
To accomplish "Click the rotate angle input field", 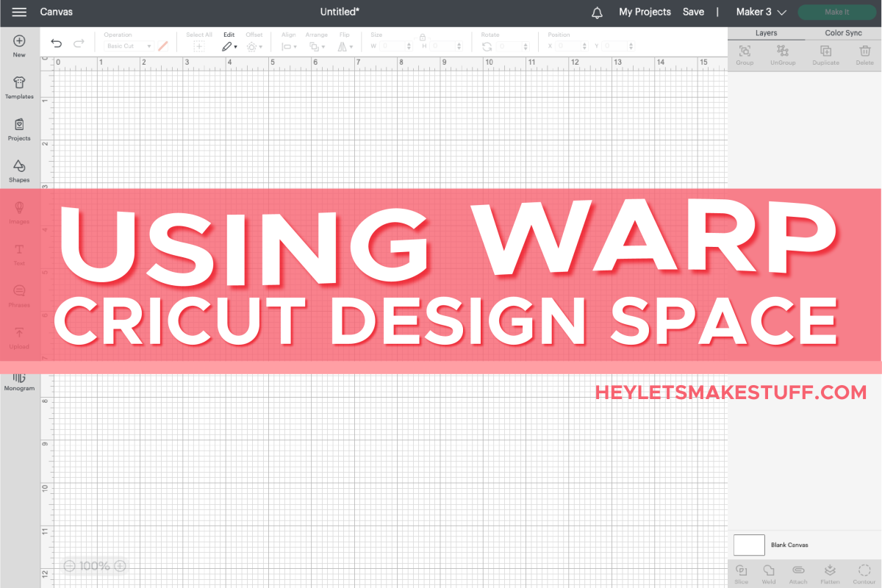I will [x=513, y=46].
